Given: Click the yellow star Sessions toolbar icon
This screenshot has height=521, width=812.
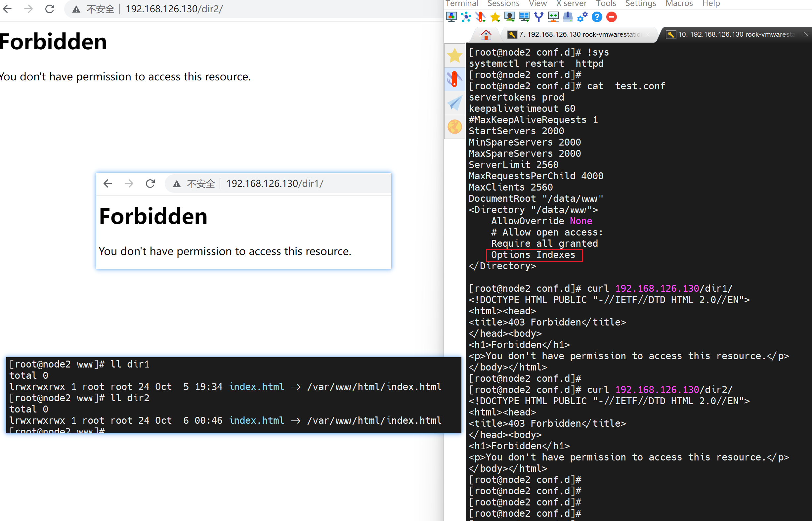Looking at the screenshot, I should 495,17.
